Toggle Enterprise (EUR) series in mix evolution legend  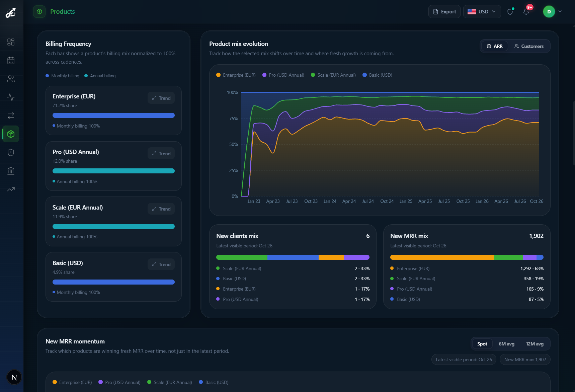236,75
